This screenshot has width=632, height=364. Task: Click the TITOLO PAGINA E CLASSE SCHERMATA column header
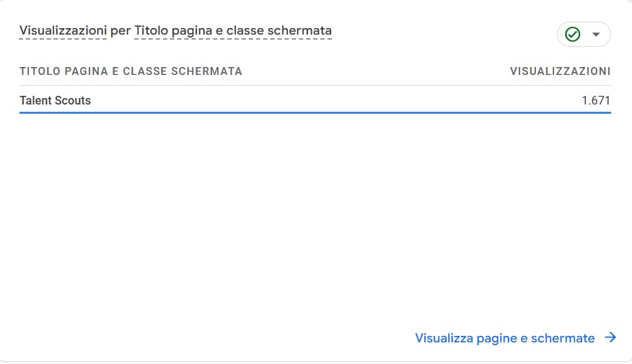point(131,71)
